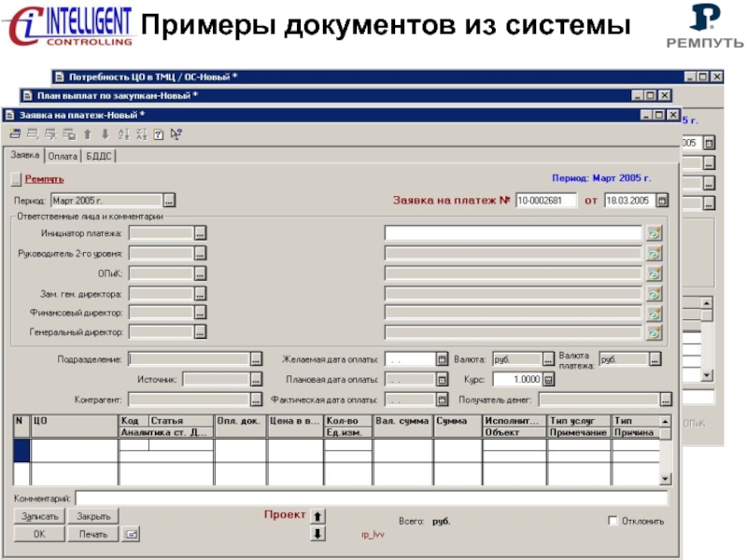Viewport: 747px width, 560px height.
Task: Click Проект down arrow button
Action: pos(317,533)
